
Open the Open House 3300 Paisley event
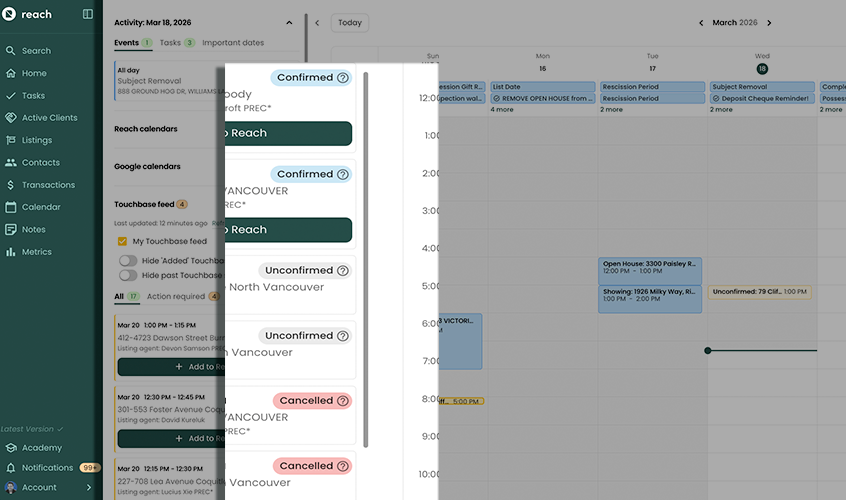pos(650,267)
